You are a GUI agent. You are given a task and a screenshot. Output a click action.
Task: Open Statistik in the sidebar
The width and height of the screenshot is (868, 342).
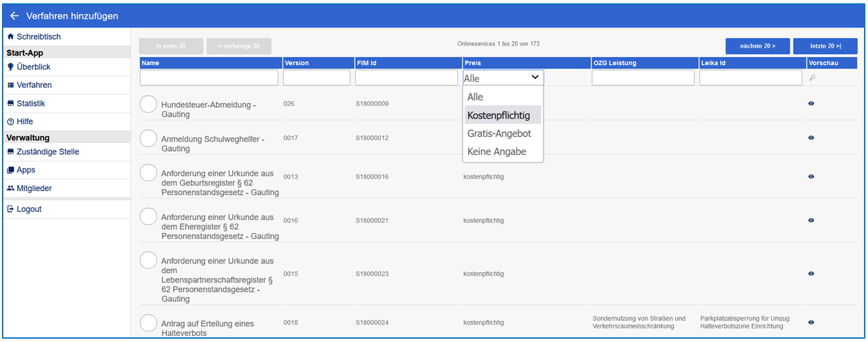tap(31, 103)
